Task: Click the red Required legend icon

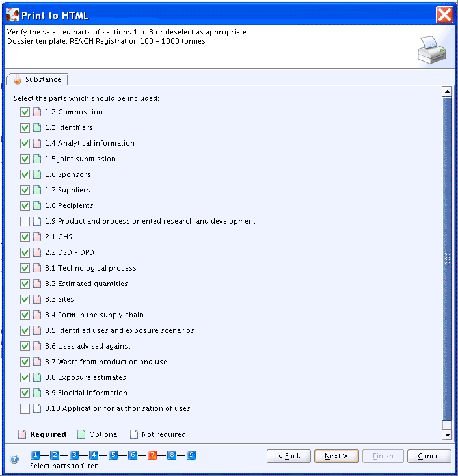Action: coord(22,434)
